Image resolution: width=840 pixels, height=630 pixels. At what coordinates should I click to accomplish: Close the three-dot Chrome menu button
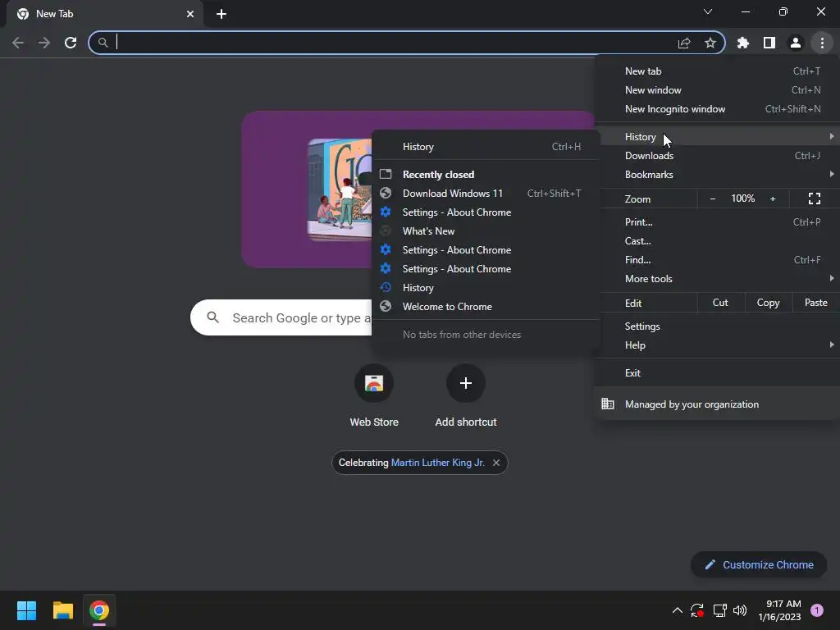pos(822,43)
